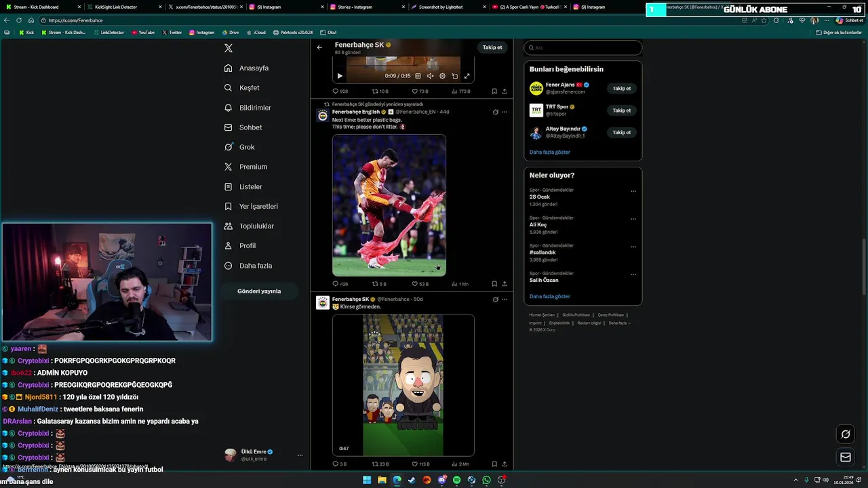This screenshot has height=488, width=868.
Task: Play the video at 0:09
Action: (340, 76)
